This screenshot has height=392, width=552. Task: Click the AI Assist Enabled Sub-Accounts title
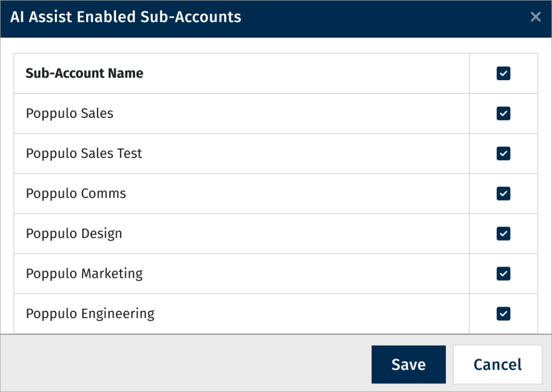(x=125, y=17)
